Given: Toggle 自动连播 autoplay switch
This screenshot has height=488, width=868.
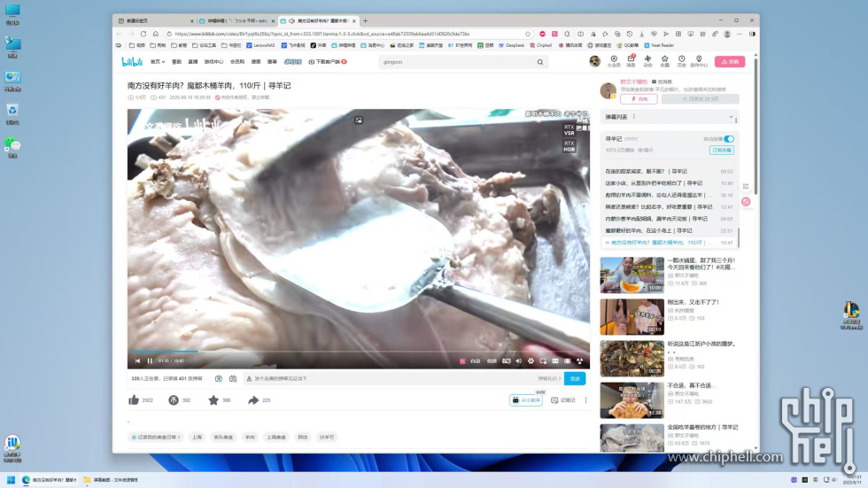Looking at the screenshot, I should tap(729, 139).
